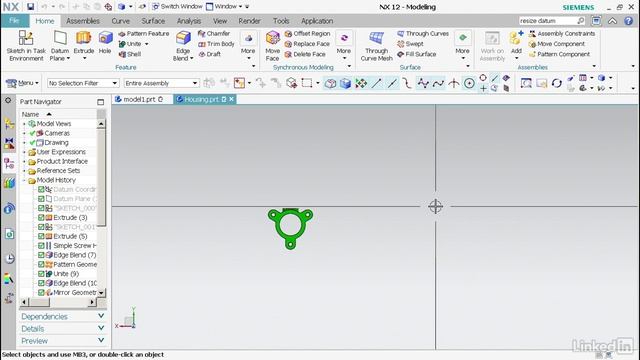Select Through Curve Mesh tool
The height and width of the screenshot is (360, 640).
(376, 46)
